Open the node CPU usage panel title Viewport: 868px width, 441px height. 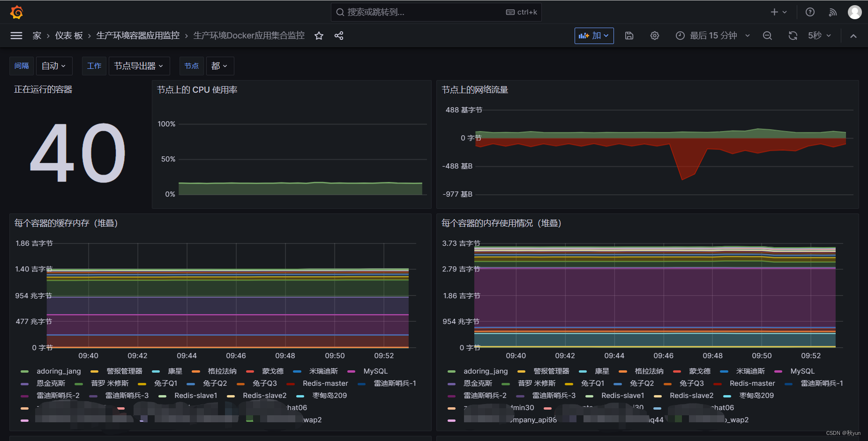[197, 89]
